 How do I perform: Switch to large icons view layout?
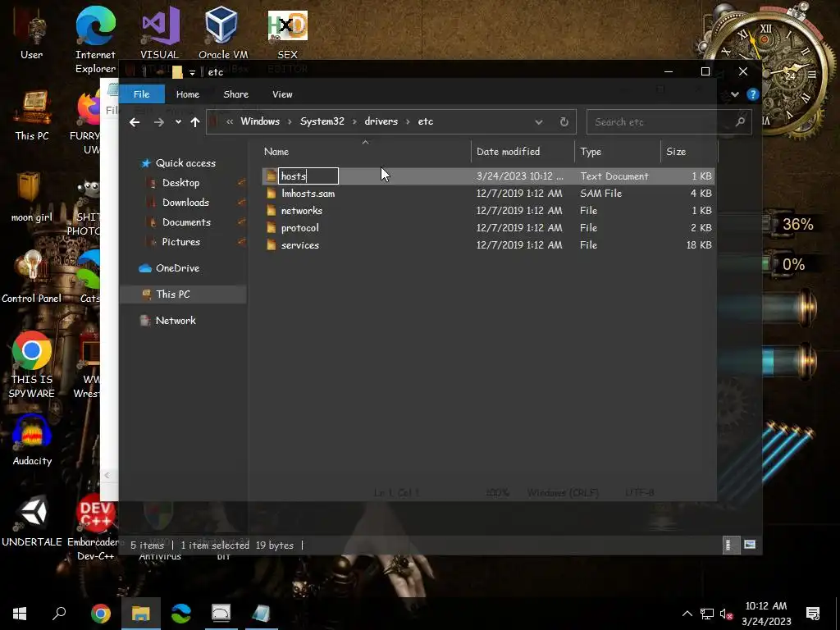tap(750, 546)
